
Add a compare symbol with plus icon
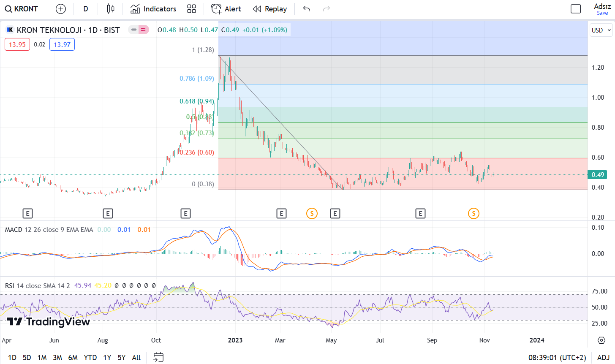[x=61, y=9]
